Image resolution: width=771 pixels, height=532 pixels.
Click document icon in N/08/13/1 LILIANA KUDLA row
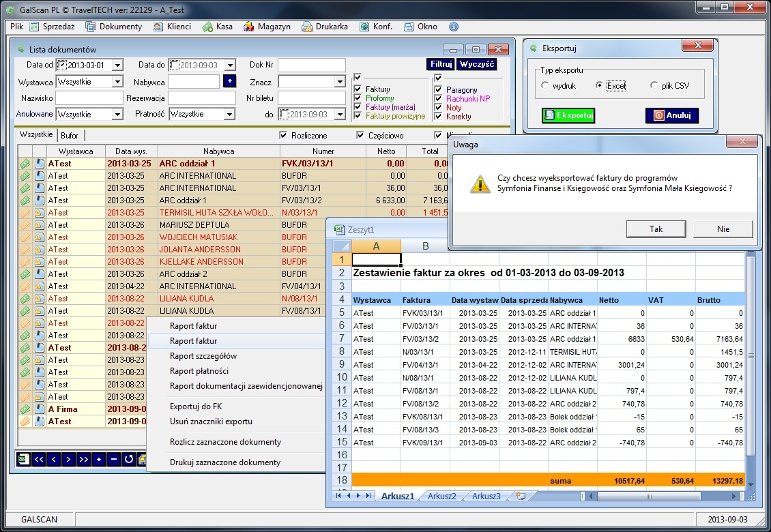tap(40, 299)
